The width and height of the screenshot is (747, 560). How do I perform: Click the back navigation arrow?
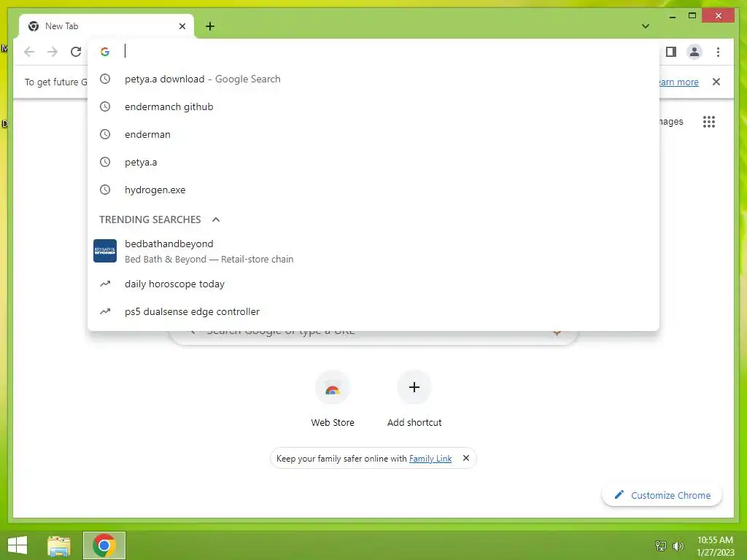(x=29, y=52)
